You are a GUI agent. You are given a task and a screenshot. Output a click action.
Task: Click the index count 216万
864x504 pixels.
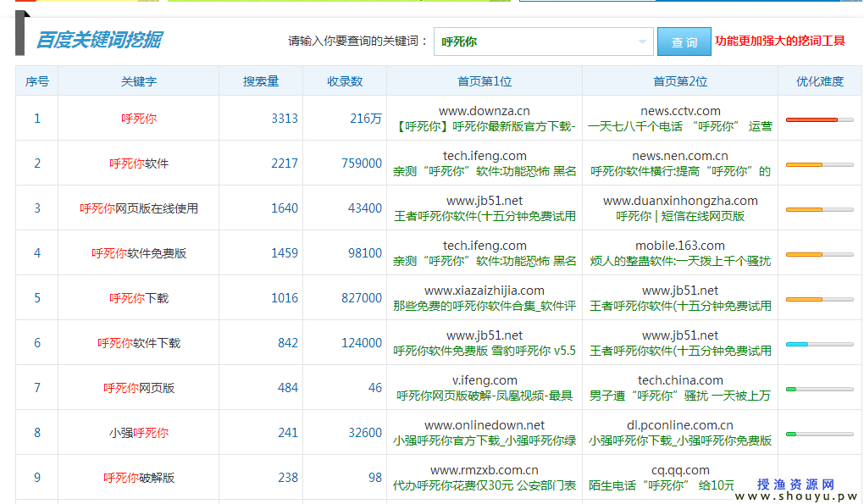coord(366,119)
